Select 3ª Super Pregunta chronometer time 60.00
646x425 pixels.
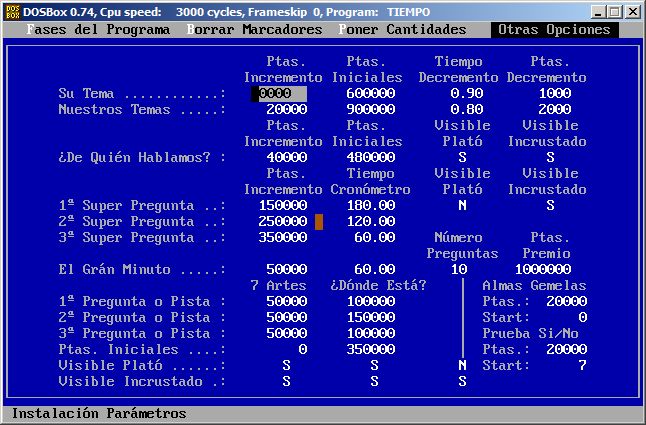375,237
